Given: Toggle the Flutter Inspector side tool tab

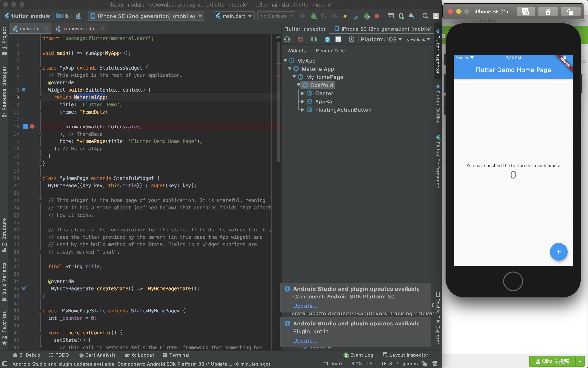Looking at the screenshot, I should point(438,51).
